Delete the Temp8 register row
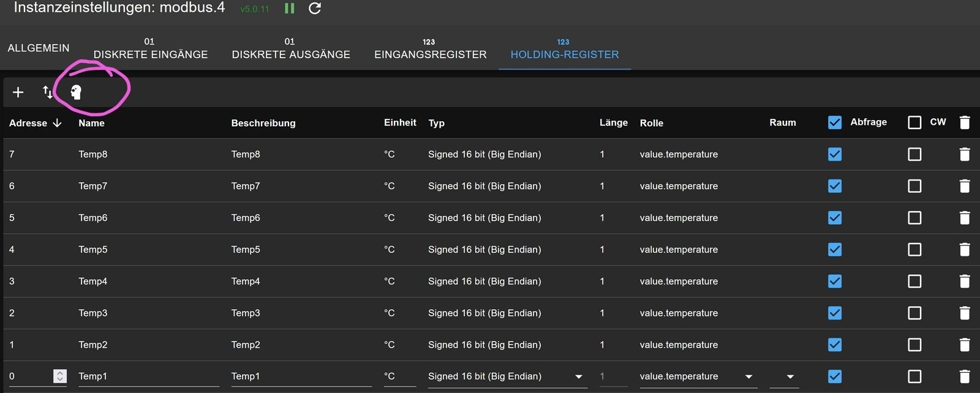Screen dimensions: 980x393 point(964,154)
